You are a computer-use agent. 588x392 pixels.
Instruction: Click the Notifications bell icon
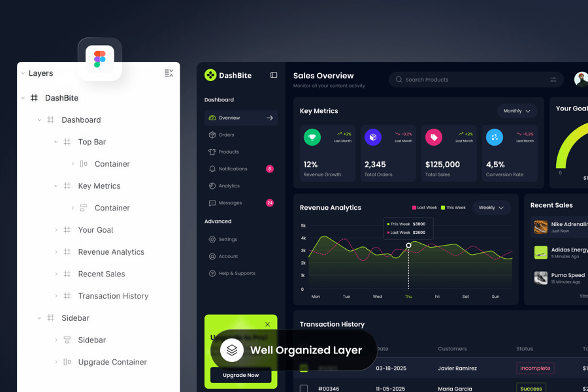[x=212, y=169]
